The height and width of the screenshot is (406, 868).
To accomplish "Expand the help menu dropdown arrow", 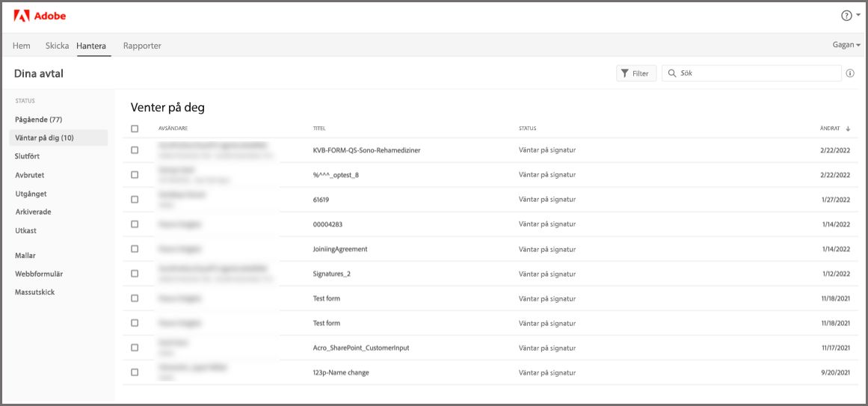I will point(858,16).
